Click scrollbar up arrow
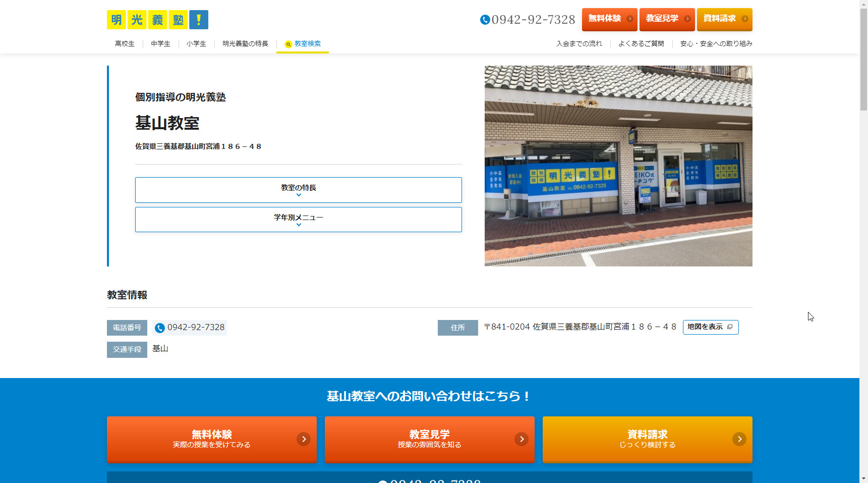Screen dimensions: 868x483 (x=863, y=4)
